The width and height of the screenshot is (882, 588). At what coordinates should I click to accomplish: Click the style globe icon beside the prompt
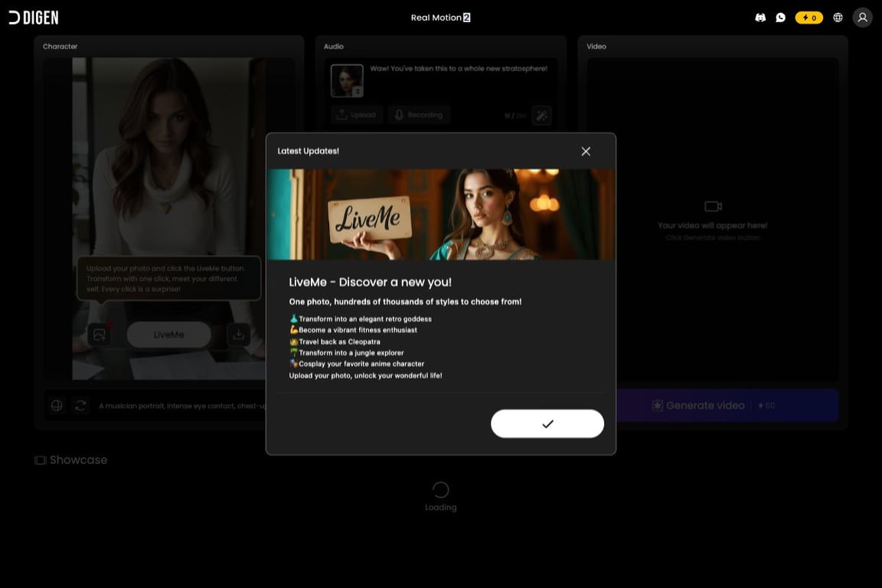[x=57, y=406]
